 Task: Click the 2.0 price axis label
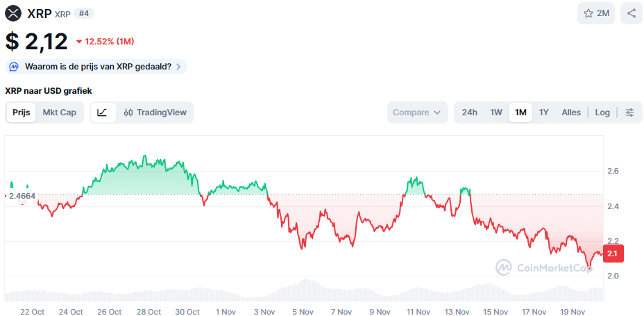(x=612, y=275)
